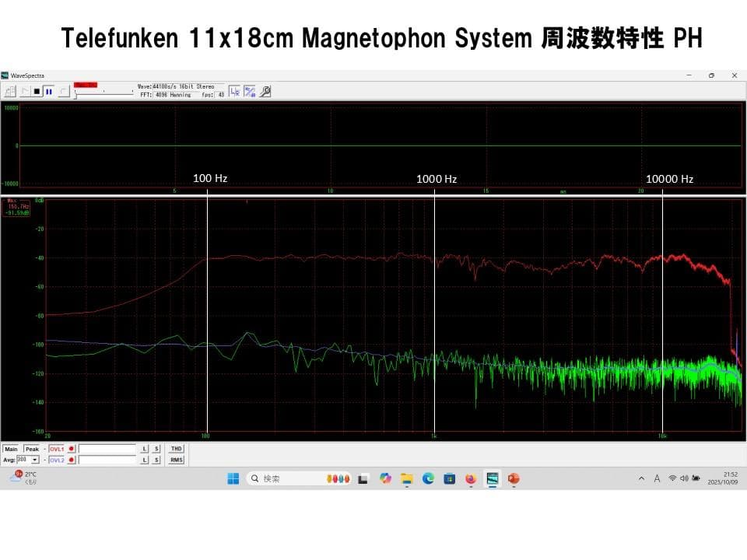Click the WaveSpectra title bar icon
The width and height of the screenshot is (747, 560).
5,75
